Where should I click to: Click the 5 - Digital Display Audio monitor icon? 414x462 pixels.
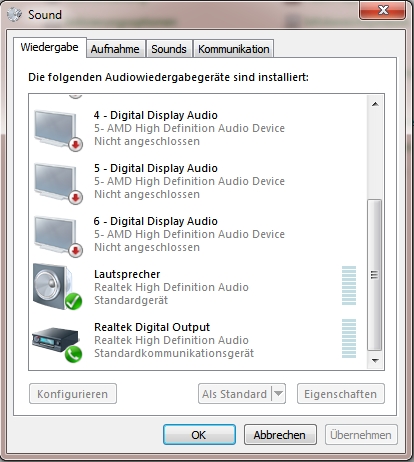click(55, 182)
